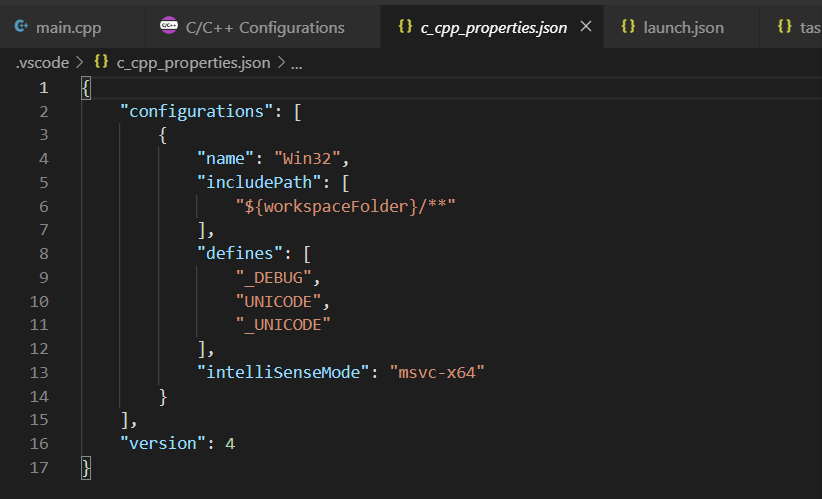Click line number 8 in the gutter

click(44, 254)
